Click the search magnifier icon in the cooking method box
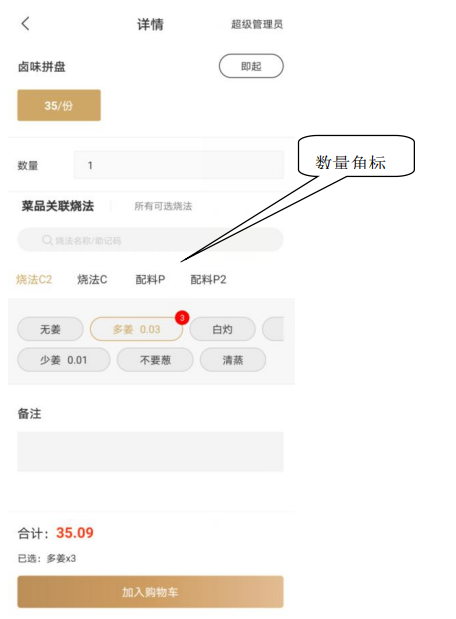 click(47, 240)
